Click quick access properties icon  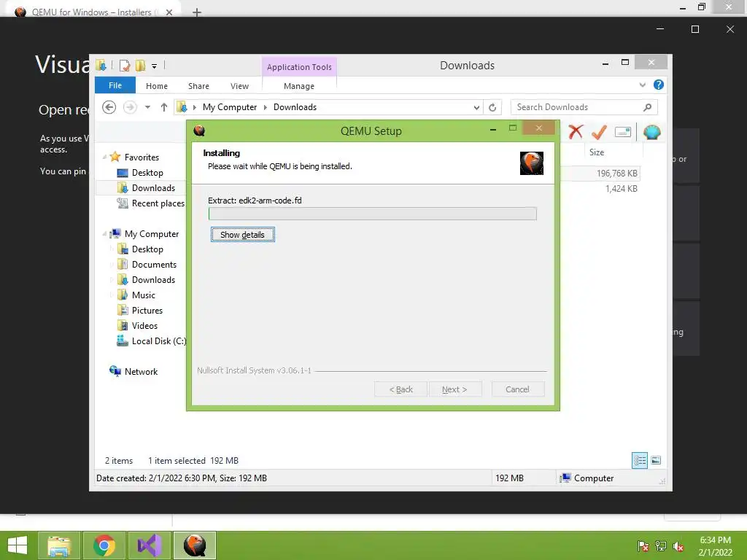pos(125,65)
